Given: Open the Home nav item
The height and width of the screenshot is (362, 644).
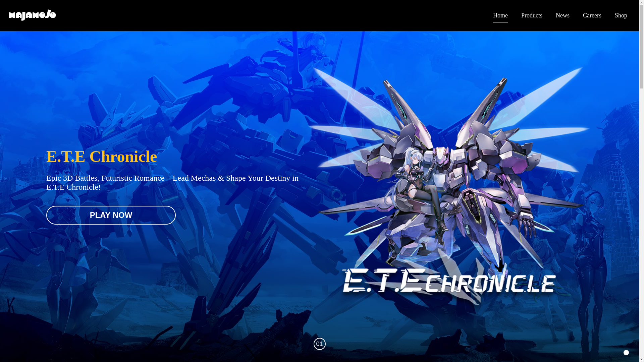Looking at the screenshot, I should [500, 15].
